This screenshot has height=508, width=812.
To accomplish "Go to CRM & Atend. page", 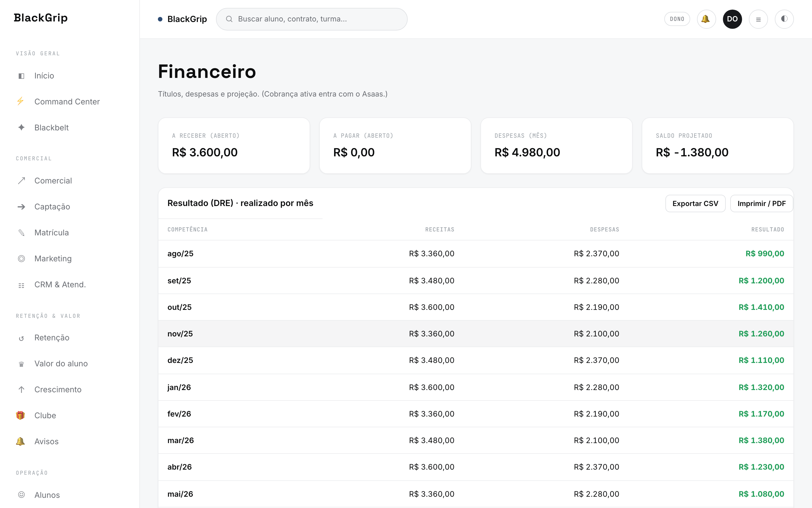I will click(x=70, y=284).
